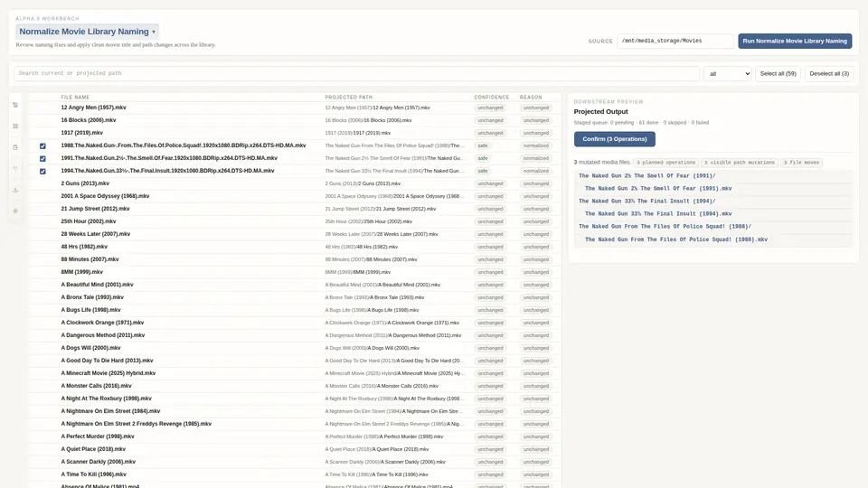Select the 28 Weeks Later (2007).mkv file name
The height and width of the screenshot is (488, 868).
click(96, 234)
